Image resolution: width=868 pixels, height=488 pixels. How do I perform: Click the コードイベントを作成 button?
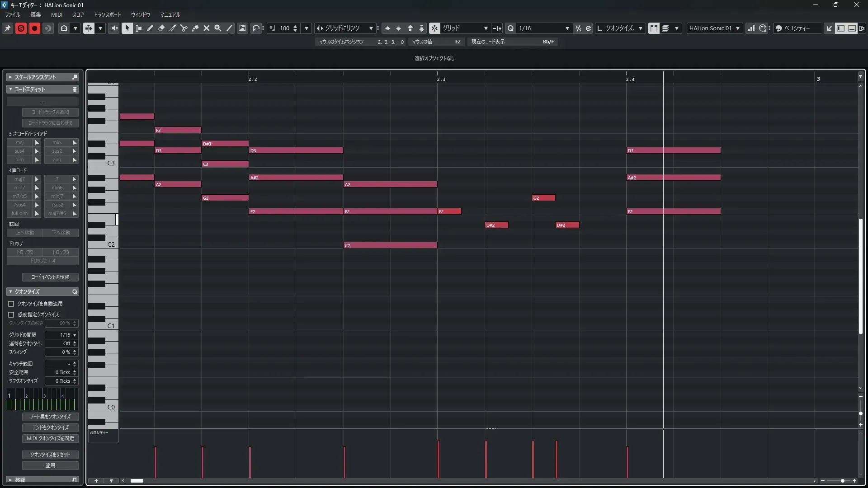pos(50,277)
